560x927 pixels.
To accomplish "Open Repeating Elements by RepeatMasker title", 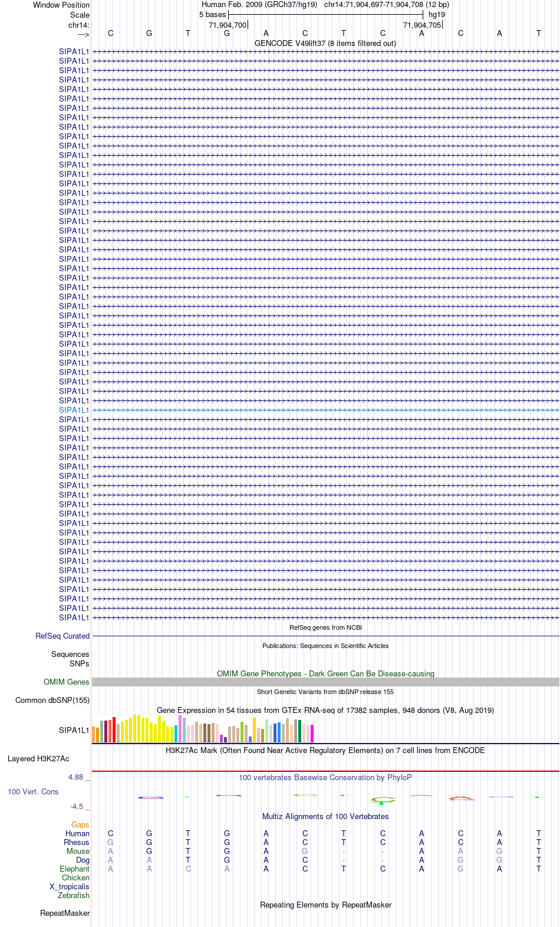I will coord(325,905).
